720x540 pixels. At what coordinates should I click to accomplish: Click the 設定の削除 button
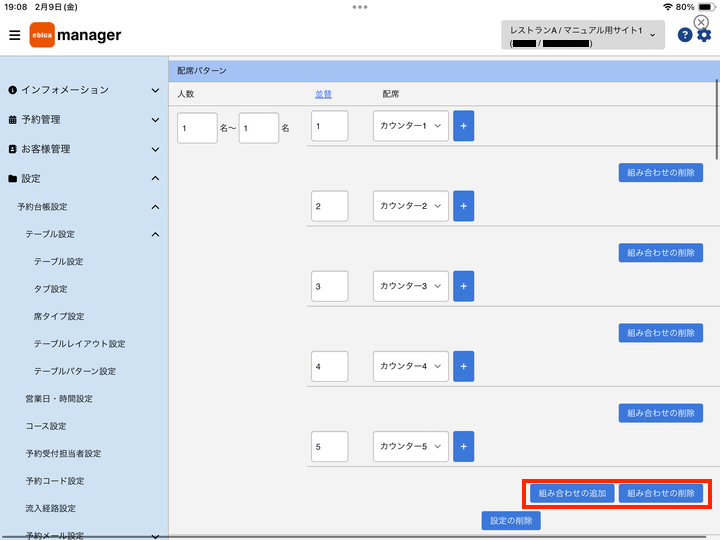(x=511, y=521)
